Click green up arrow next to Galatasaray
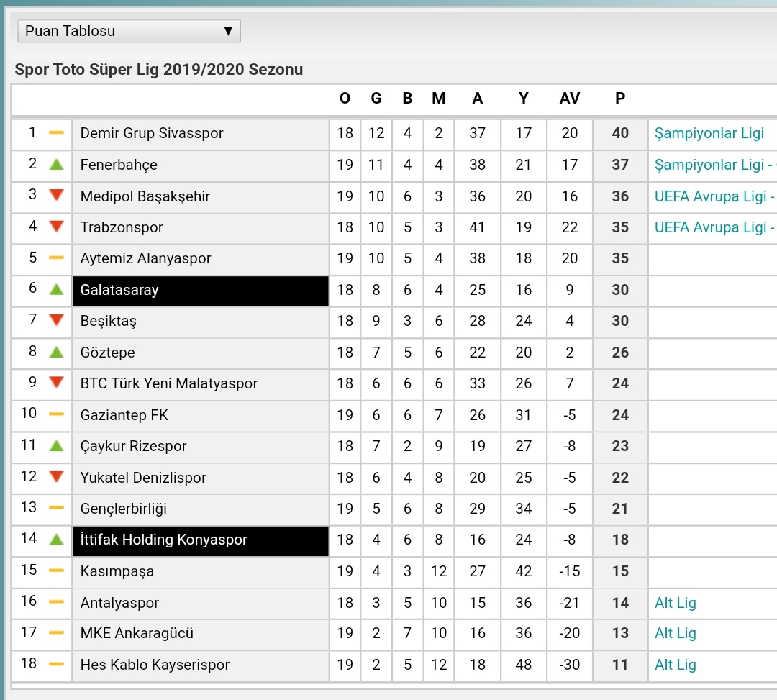 coord(57,289)
